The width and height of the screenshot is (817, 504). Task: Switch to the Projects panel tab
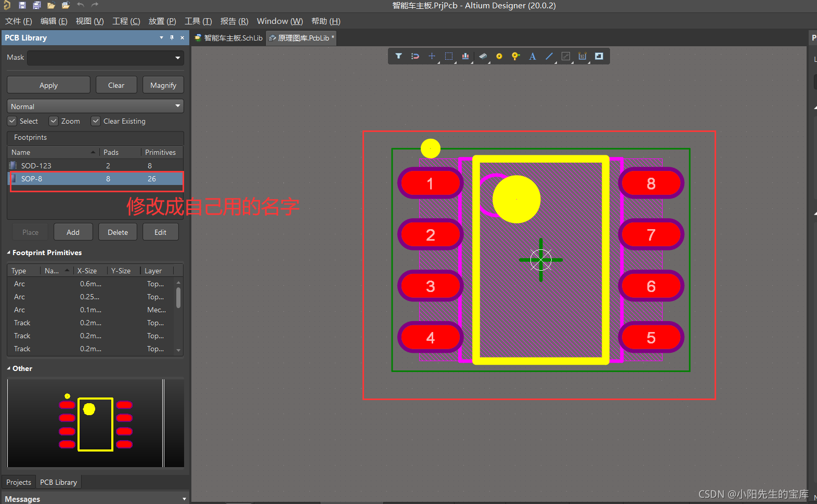(19, 482)
